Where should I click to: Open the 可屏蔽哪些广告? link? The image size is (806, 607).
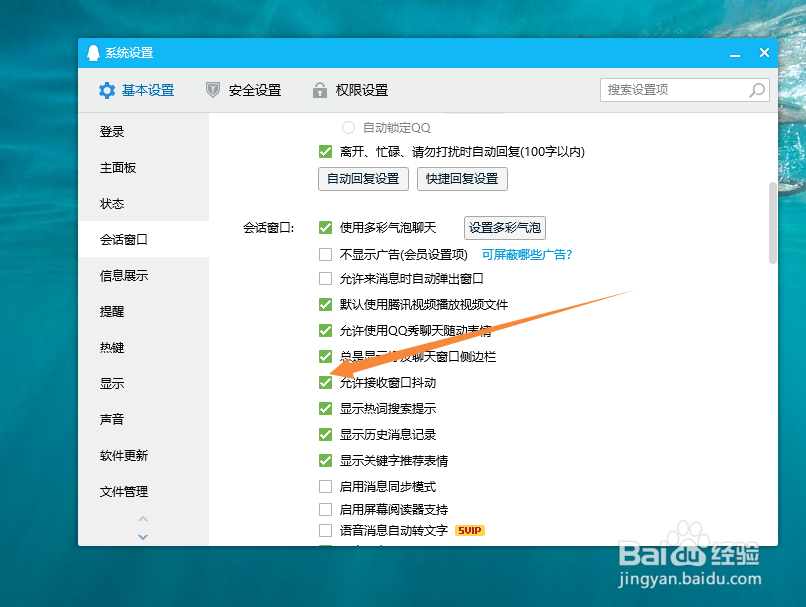pyautogui.click(x=527, y=254)
